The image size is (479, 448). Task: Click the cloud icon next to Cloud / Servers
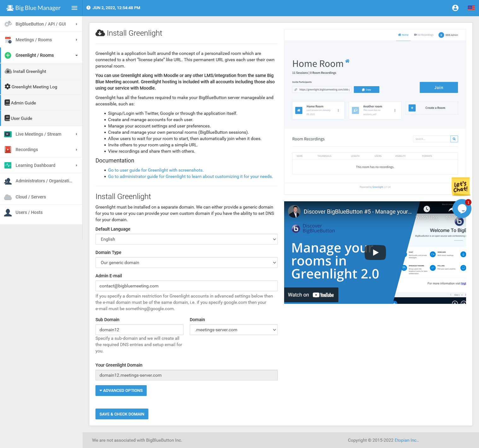click(8, 197)
